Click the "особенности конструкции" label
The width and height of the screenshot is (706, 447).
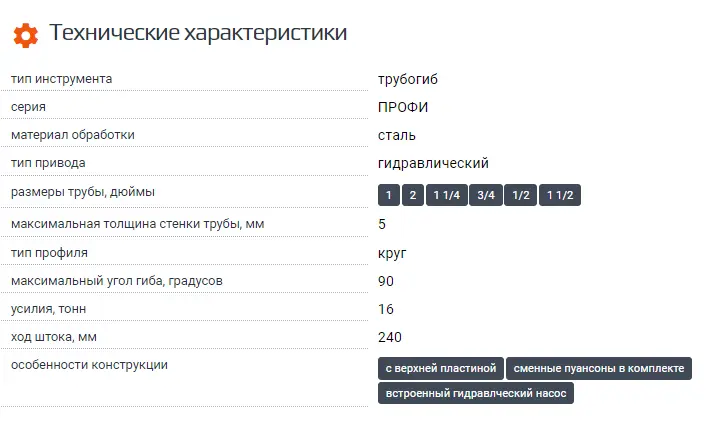coord(89,365)
